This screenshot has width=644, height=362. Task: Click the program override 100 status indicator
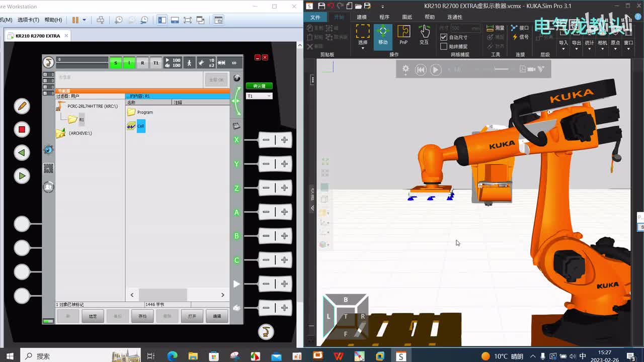click(x=173, y=63)
